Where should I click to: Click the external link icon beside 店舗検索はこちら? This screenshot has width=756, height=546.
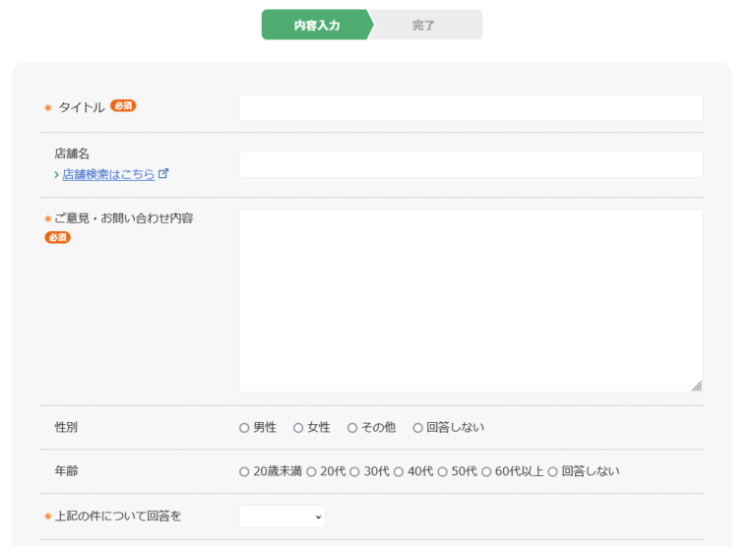pos(163,174)
